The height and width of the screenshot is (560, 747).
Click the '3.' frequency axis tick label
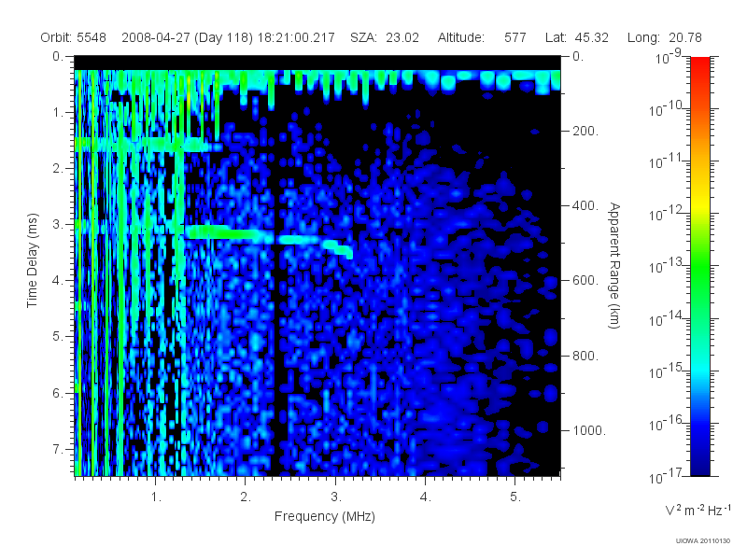tap(336, 497)
